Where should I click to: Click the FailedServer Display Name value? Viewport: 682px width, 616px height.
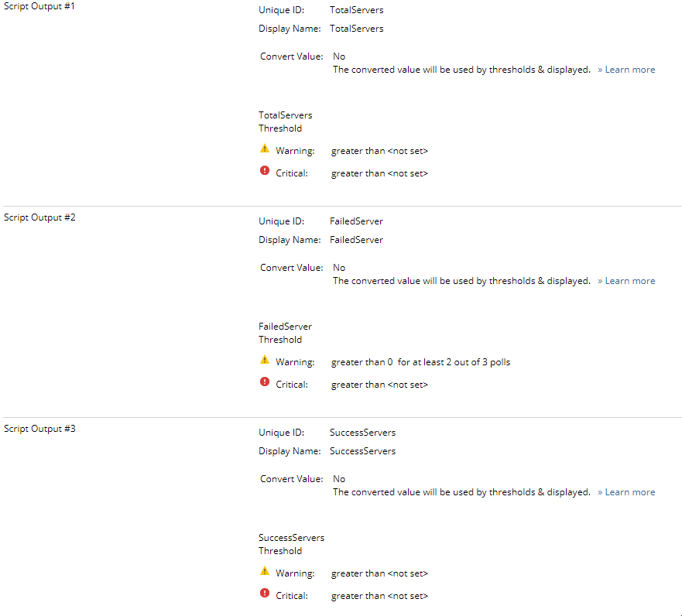356,240
